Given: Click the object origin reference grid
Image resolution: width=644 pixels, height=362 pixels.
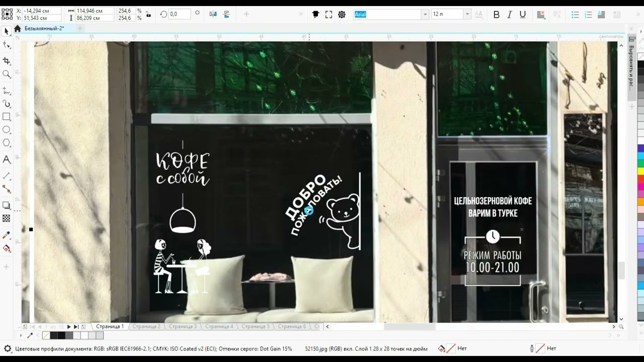Looking at the screenshot, I should 8,14.
